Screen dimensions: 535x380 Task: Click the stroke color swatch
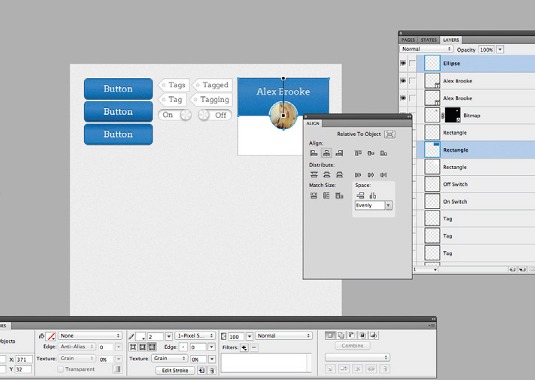point(141,336)
